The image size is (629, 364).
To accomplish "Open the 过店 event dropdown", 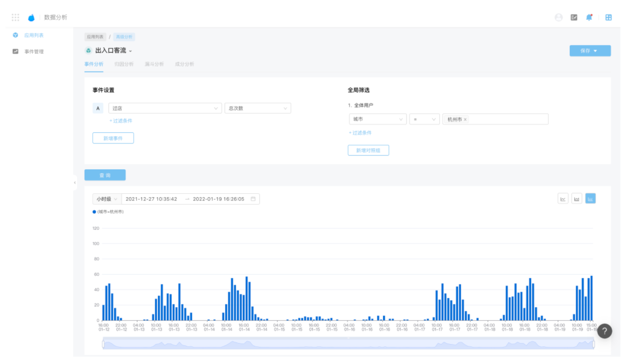I will pyautogui.click(x=165, y=108).
